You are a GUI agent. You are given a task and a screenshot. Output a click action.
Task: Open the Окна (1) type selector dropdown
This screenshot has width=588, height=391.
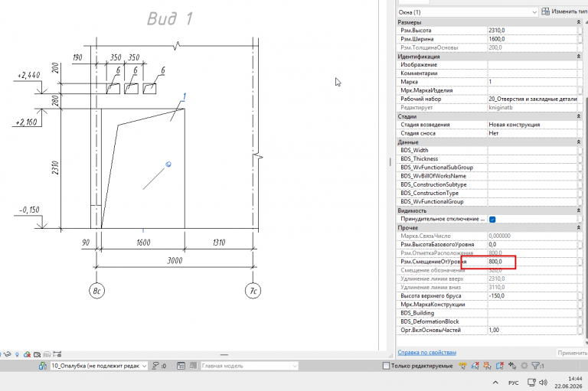[x=468, y=12]
